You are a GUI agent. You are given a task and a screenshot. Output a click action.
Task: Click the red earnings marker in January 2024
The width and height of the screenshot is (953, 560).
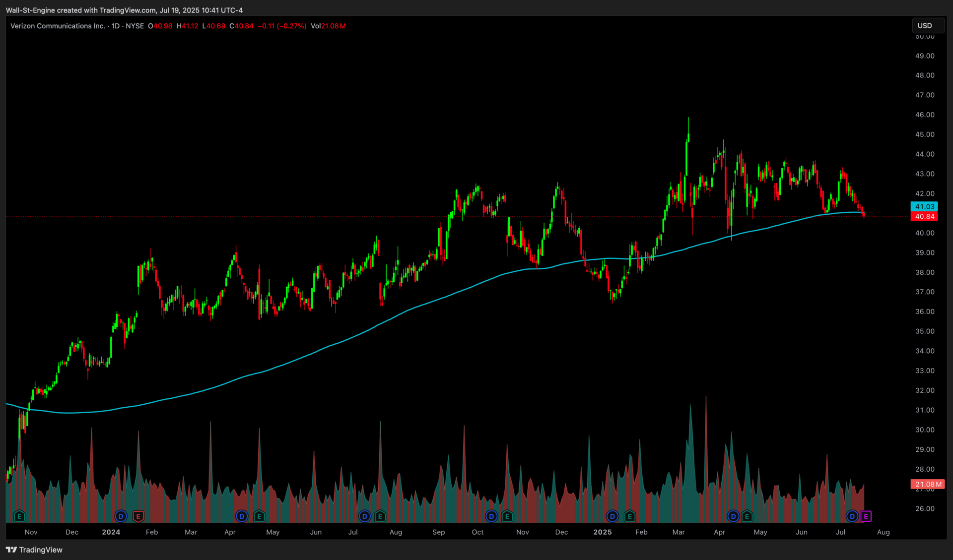(138, 516)
